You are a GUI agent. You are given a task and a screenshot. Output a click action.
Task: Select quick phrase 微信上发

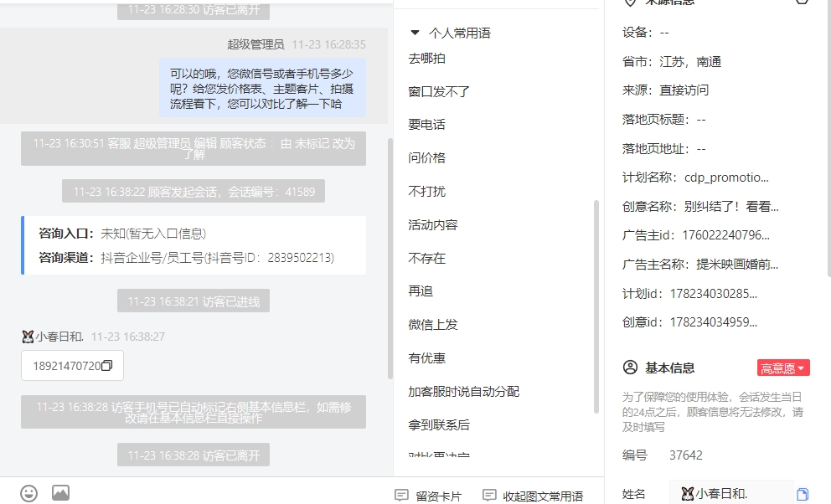coord(433,325)
